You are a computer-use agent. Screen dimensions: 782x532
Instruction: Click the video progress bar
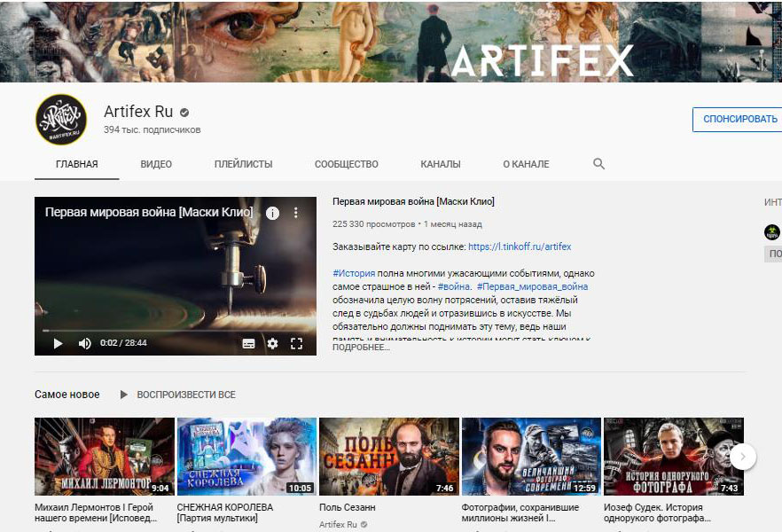pyautogui.click(x=176, y=330)
